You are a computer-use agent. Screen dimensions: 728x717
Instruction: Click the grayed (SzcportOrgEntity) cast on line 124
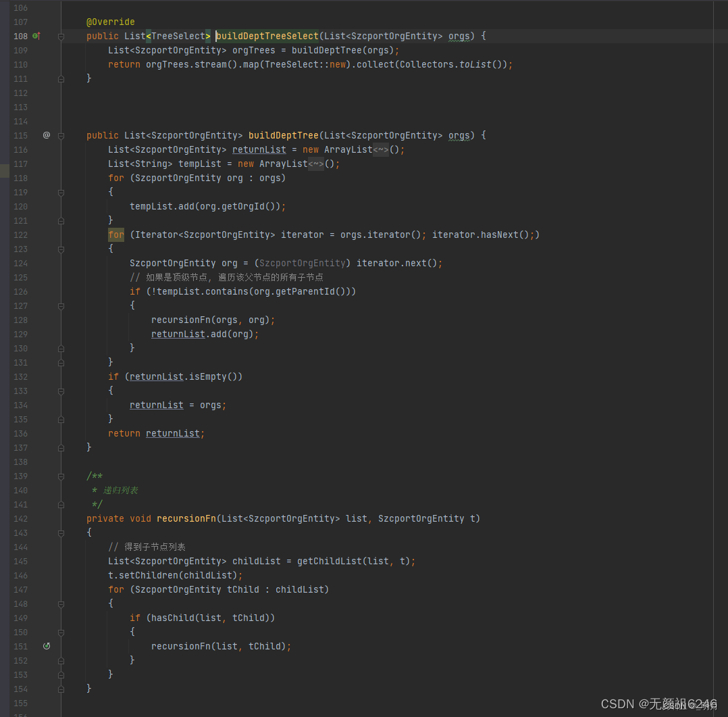pos(303,263)
